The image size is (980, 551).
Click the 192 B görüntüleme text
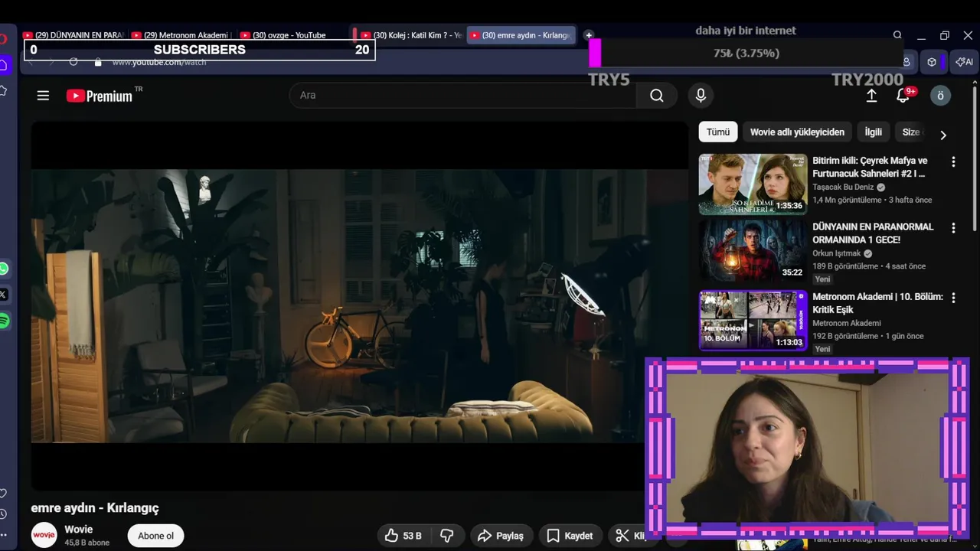pos(845,336)
